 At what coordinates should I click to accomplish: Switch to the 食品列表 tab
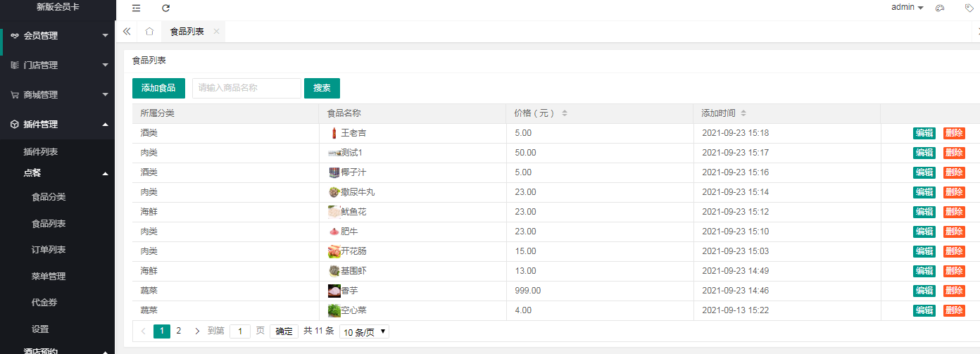pos(187,32)
